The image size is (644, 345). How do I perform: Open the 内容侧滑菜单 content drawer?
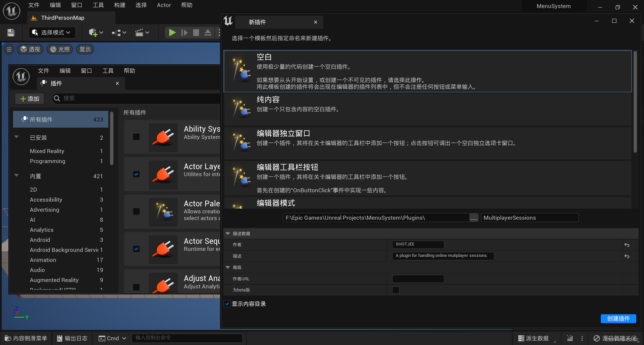tap(25, 338)
